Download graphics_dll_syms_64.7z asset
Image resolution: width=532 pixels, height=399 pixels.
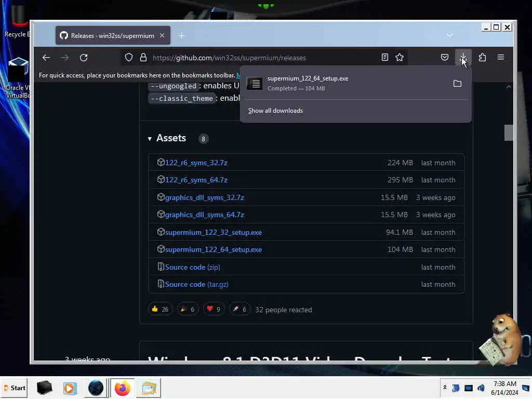tap(205, 215)
